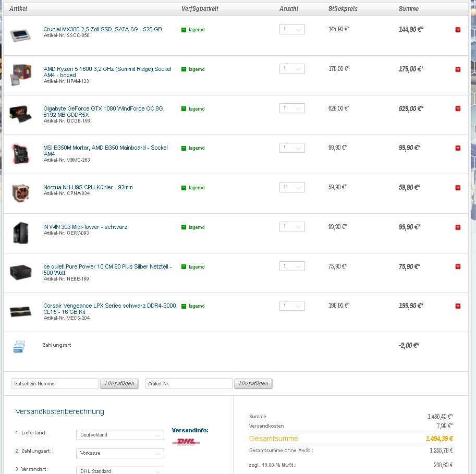The width and height of the screenshot is (476, 474).
Task: Remove the Crucial MX300 SSD from cart
Action: [x=457, y=30]
